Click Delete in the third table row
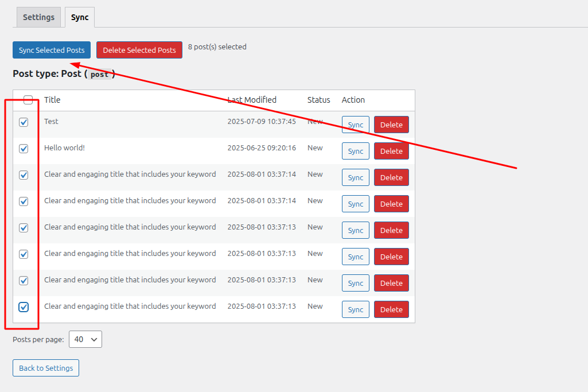 (391, 178)
